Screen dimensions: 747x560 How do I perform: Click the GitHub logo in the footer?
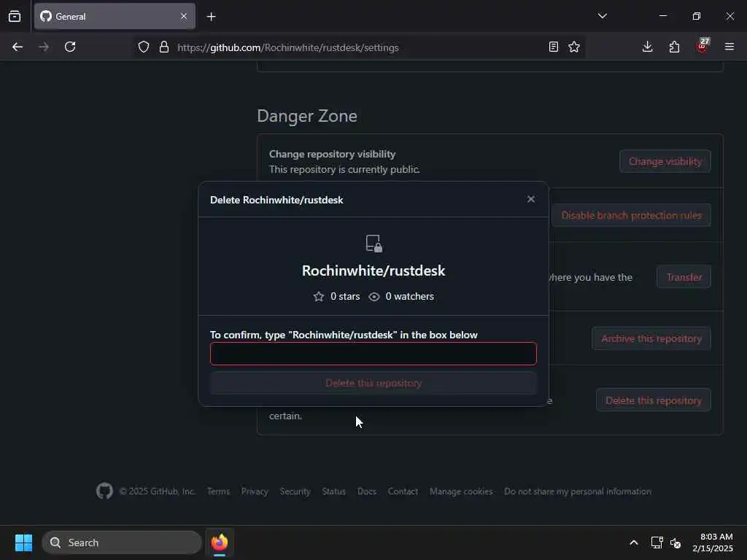104,491
